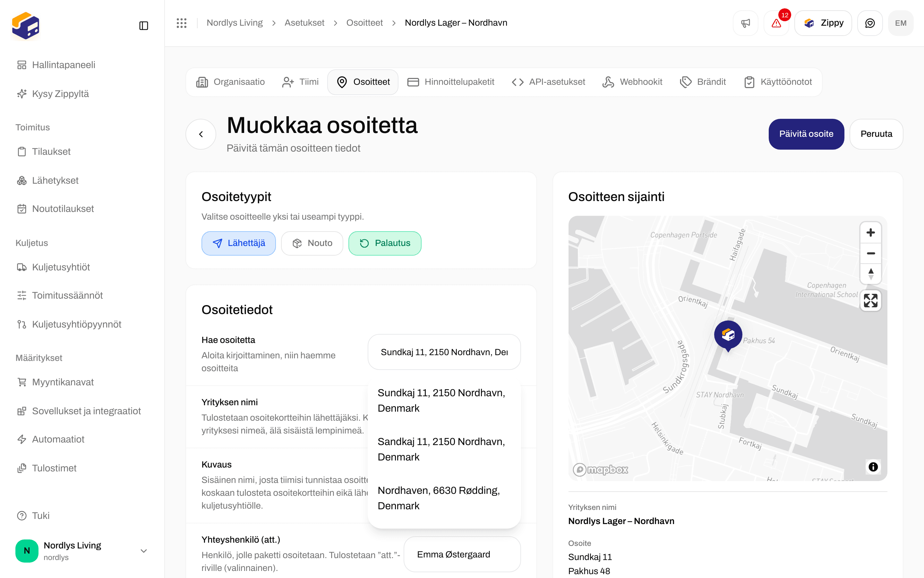
Task: Click Mapbox logo link
Action: pos(600,469)
